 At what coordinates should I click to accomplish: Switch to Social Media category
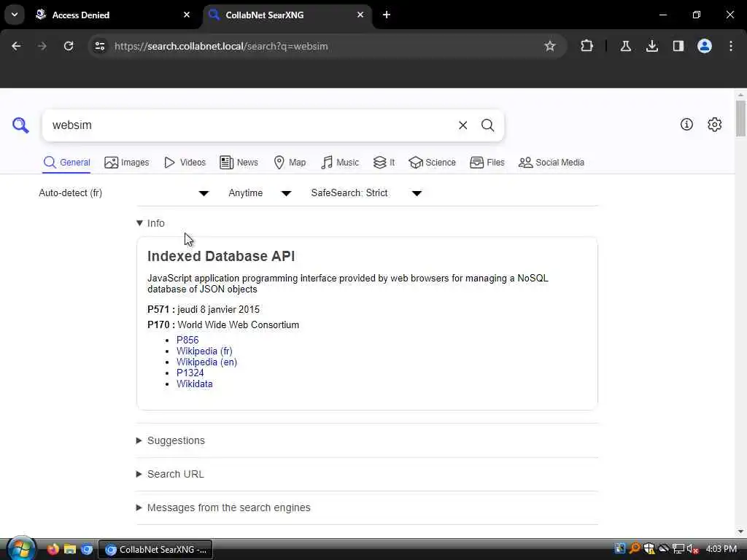click(551, 163)
